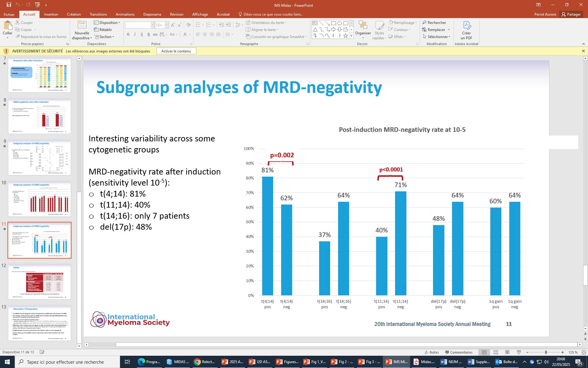Screen dimensions: 588x368
Task: Click Créer un PDF Acrobat icon
Action: 466,26
